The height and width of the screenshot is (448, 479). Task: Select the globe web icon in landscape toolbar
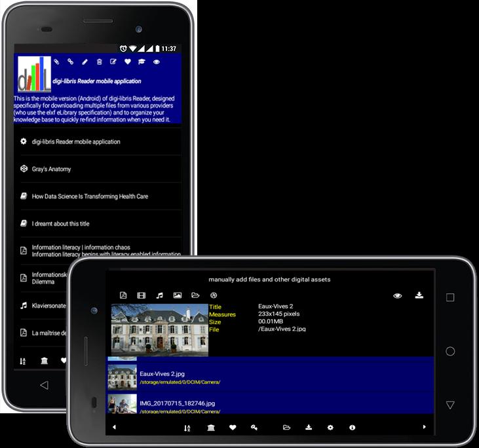tap(214, 295)
